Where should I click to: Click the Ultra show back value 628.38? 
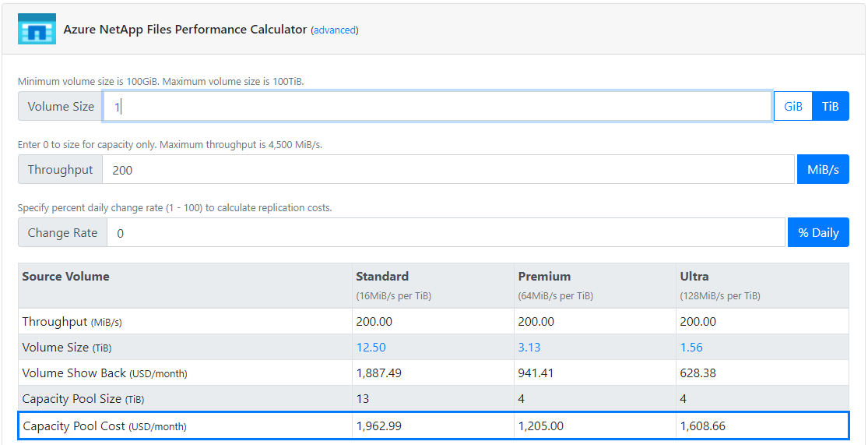coord(698,373)
